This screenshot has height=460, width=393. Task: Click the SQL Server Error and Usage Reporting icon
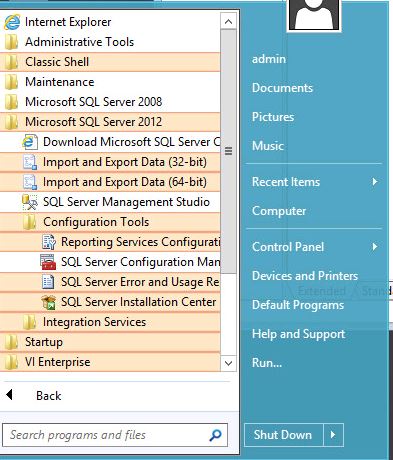point(48,282)
